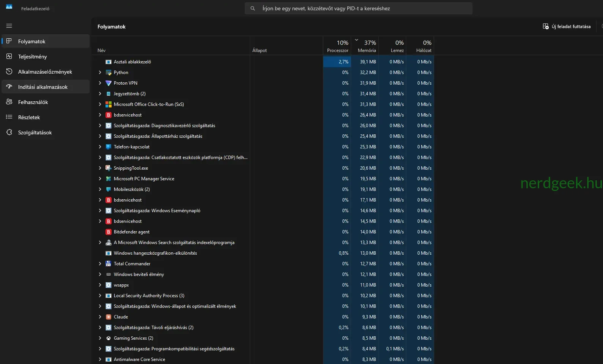Go to Indítási alkalmazások page

tap(46, 87)
